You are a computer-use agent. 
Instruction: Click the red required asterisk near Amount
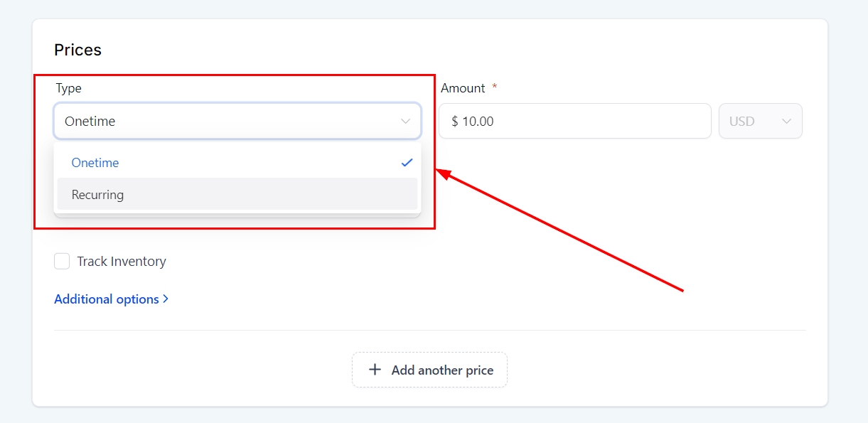pyautogui.click(x=495, y=87)
